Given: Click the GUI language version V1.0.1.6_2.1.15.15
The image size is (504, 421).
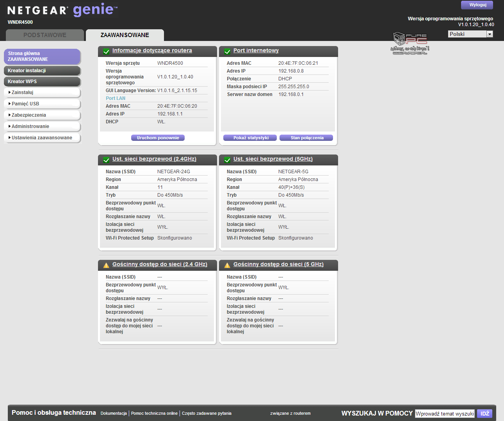Looking at the screenshot, I should click(177, 91).
